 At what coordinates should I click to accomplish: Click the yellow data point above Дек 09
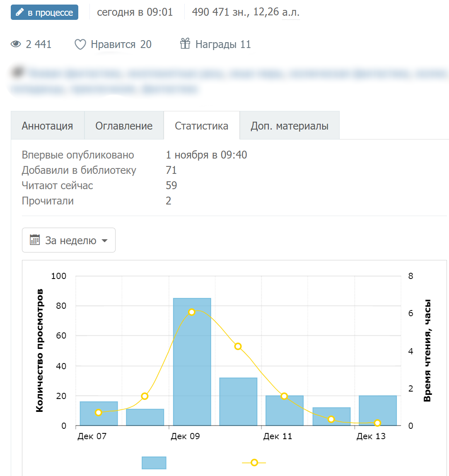tap(191, 312)
